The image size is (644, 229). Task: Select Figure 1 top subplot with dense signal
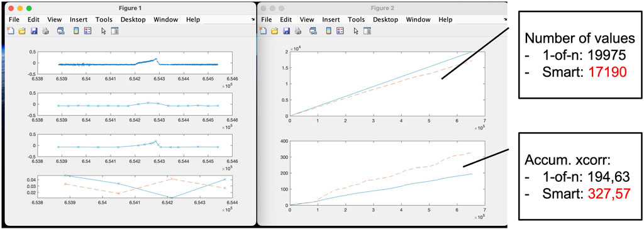pos(135,63)
